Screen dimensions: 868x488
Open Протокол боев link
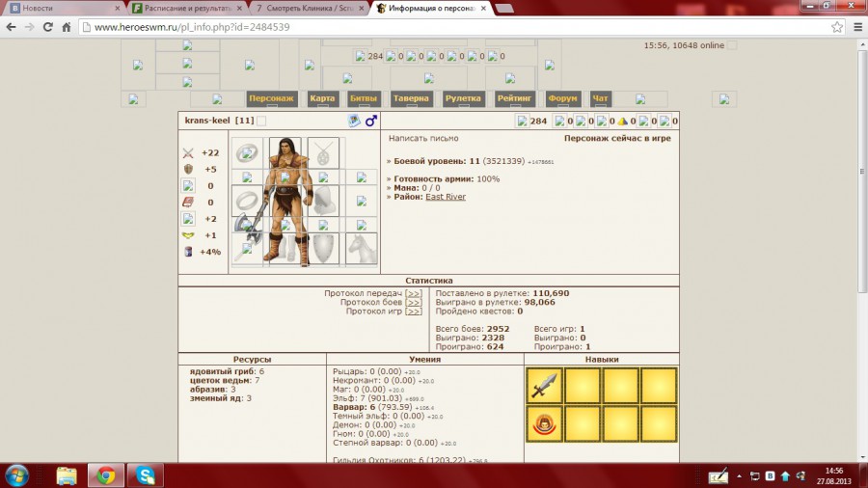coord(414,302)
